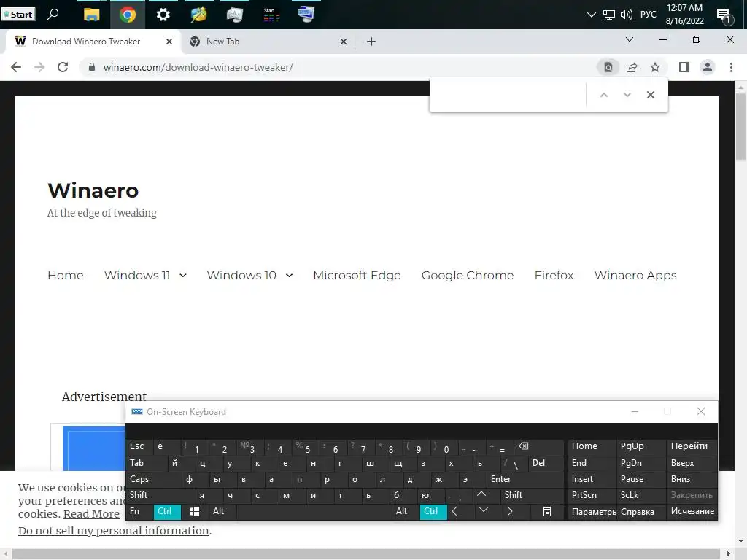Click the Enter key on keyboard
The width and height of the screenshot is (747, 560).
tap(525, 479)
